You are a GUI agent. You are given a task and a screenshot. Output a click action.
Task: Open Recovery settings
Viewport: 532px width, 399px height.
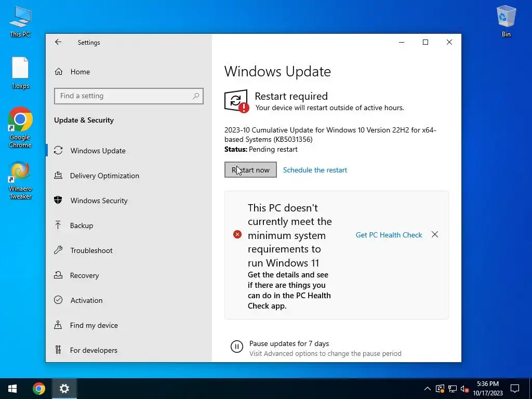(x=129, y=275)
